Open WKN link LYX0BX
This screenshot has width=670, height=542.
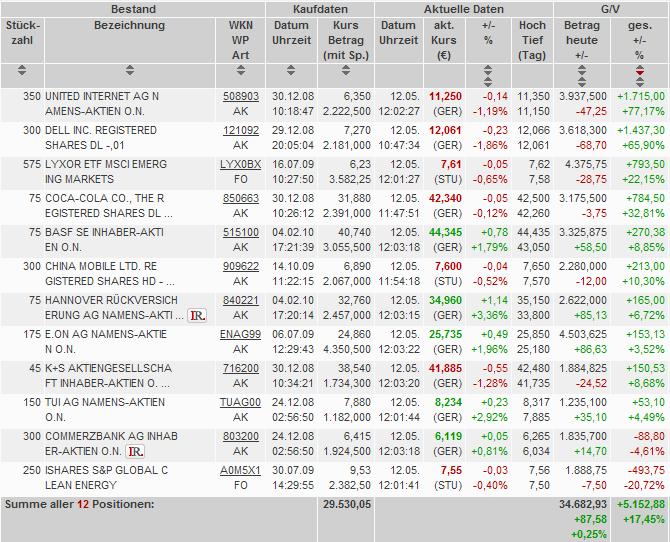click(x=241, y=165)
